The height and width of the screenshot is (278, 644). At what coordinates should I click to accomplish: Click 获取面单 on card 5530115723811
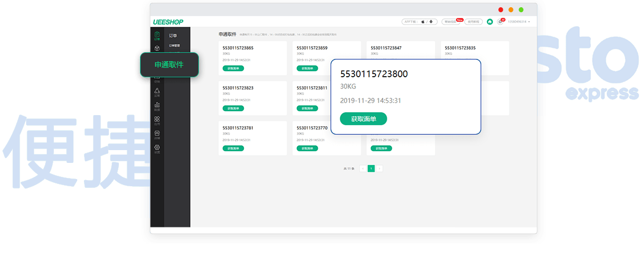tap(307, 108)
